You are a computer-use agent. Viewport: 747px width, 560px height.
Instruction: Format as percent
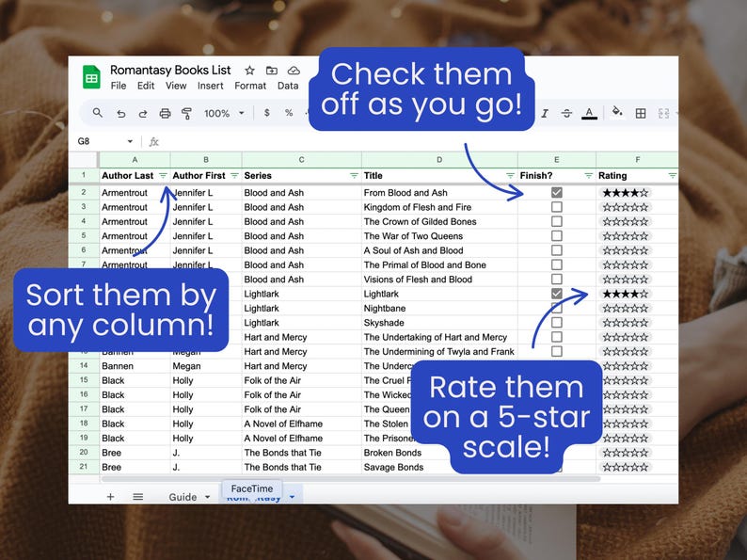click(289, 113)
